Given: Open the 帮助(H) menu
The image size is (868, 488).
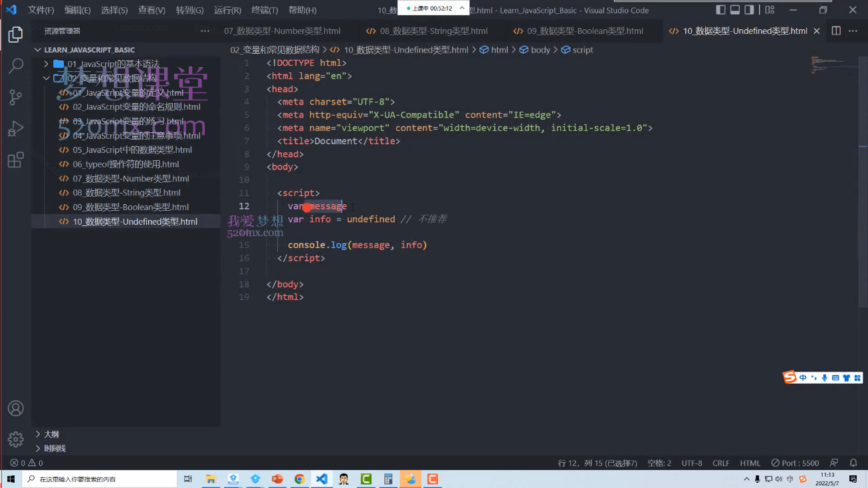Looking at the screenshot, I should [303, 10].
